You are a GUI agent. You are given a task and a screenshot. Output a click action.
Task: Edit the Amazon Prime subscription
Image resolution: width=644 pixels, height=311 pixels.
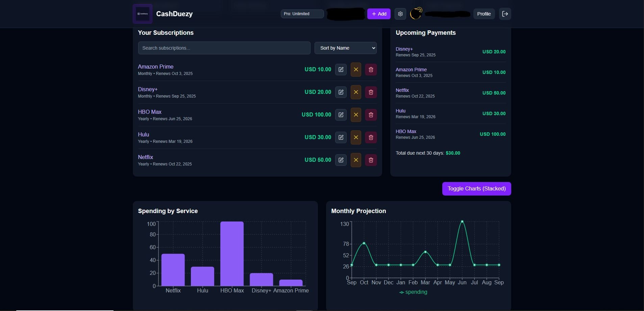[341, 70]
